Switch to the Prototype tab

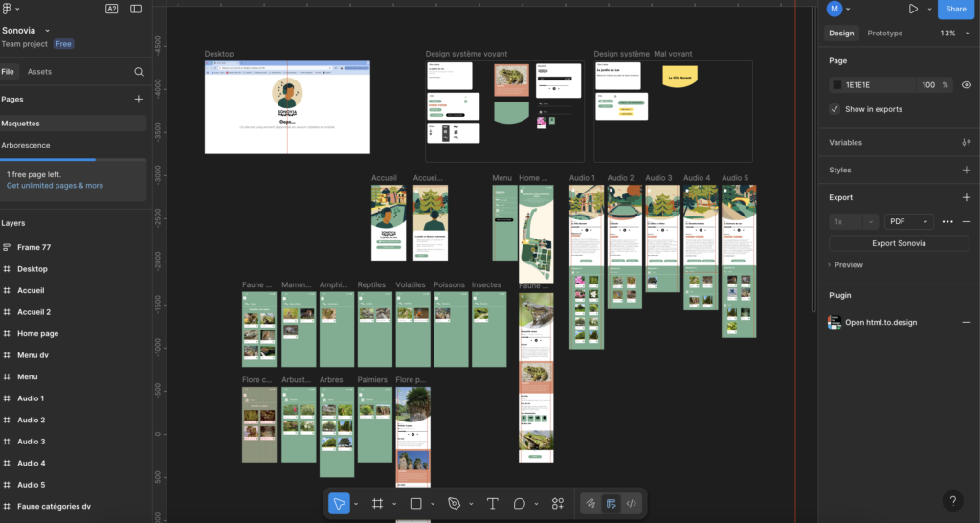pyautogui.click(x=884, y=34)
